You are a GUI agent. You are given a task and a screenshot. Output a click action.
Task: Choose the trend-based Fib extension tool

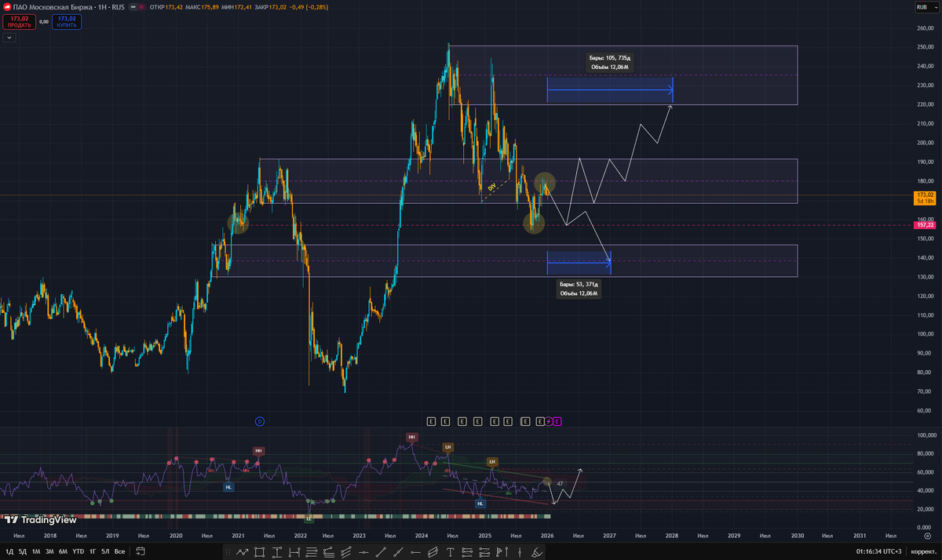click(x=329, y=552)
